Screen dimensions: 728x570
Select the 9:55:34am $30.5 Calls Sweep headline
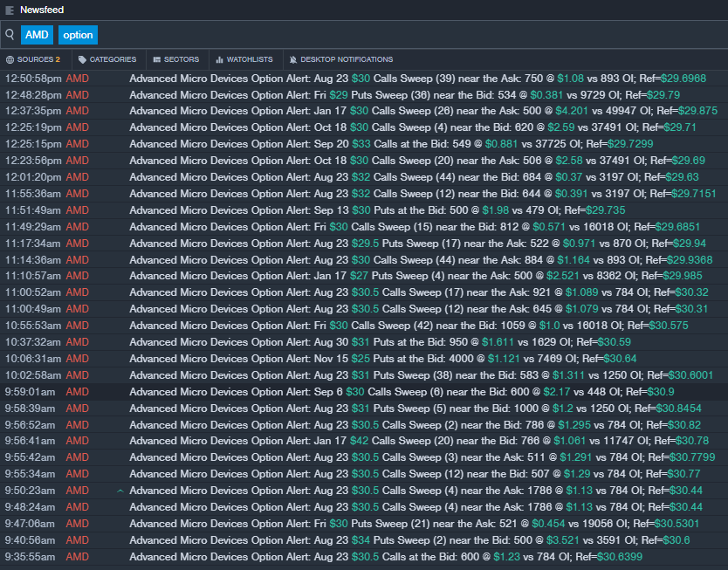pyautogui.click(x=415, y=474)
